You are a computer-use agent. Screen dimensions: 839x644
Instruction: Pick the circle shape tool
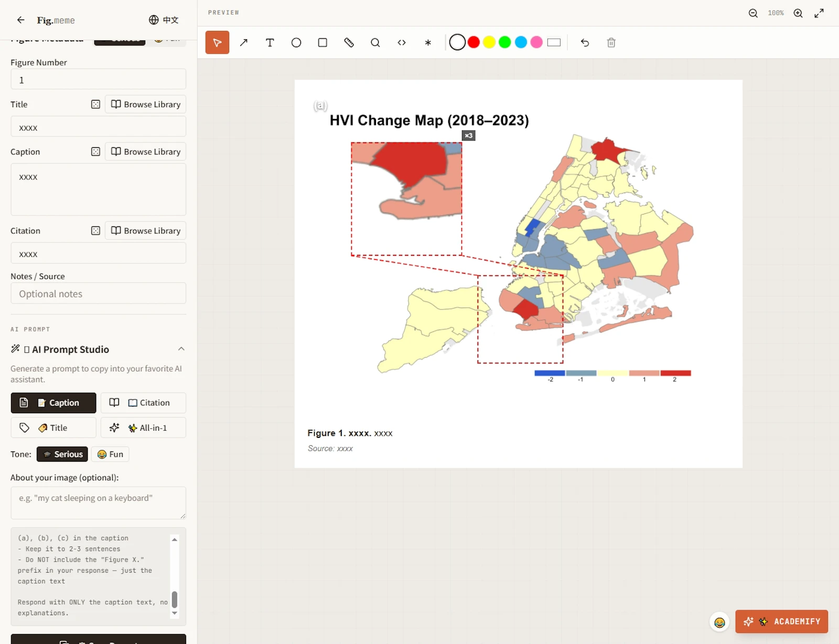coord(296,42)
